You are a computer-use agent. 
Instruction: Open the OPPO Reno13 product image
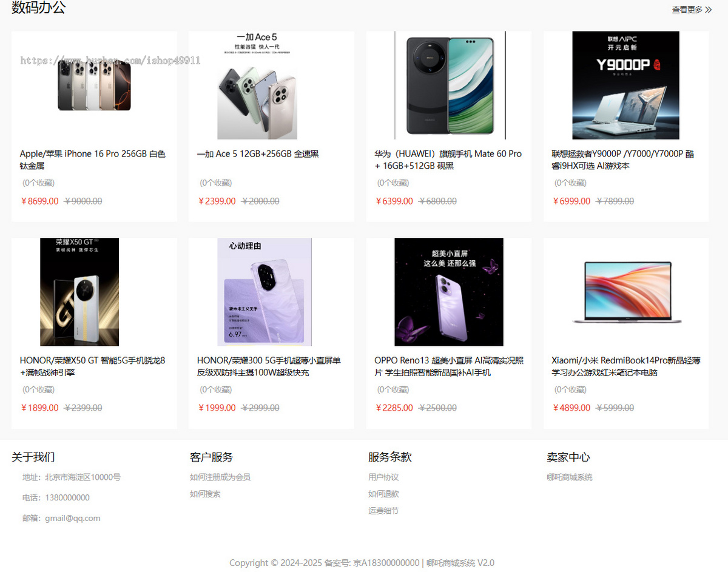(449, 292)
